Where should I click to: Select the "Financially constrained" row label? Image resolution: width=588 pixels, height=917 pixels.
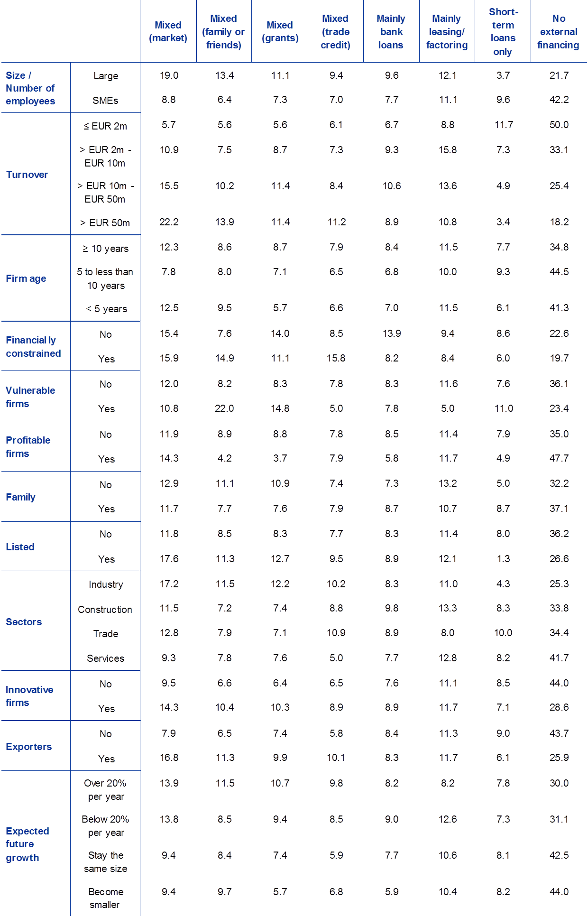click(x=33, y=347)
